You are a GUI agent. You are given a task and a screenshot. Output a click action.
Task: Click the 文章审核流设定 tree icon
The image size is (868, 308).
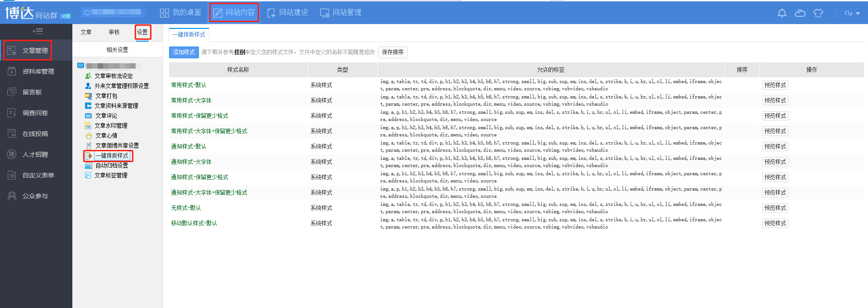click(88, 76)
